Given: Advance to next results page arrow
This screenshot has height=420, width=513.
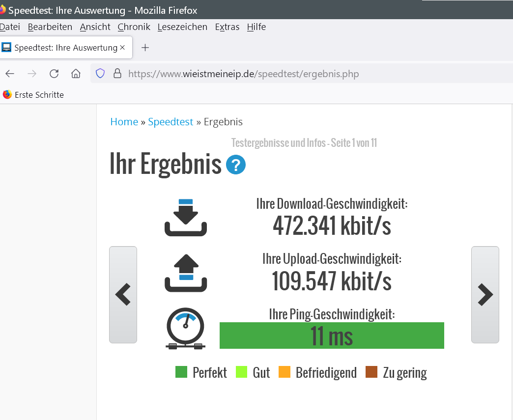Looking at the screenshot, I should coord(485,295).
